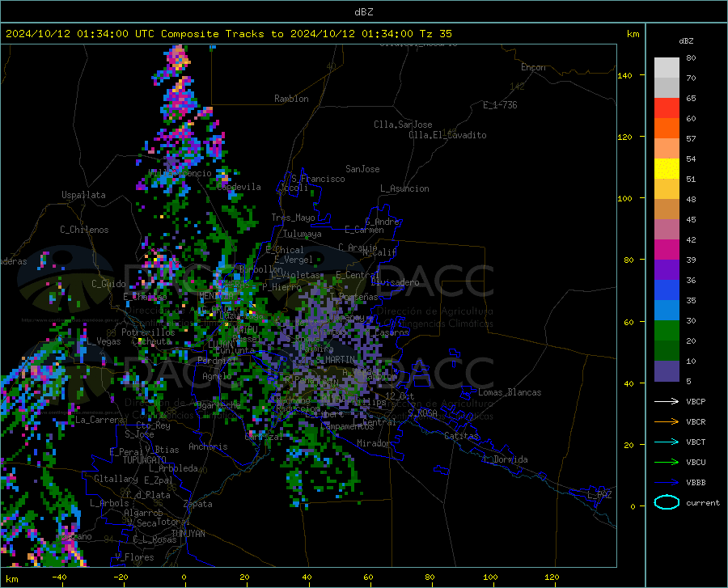Select the light orange 54-57 dBZ swatch
This screenshot has width=728, height=588.
click(667, 149)
